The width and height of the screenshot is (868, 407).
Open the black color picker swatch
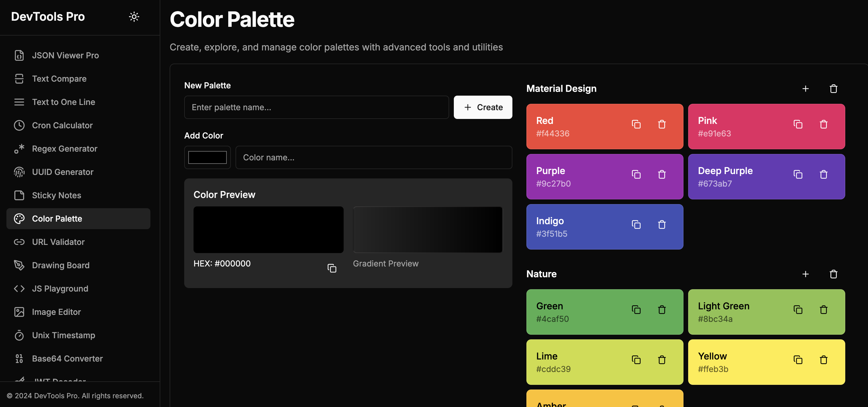pyautogui.click(x=207, y=157)
